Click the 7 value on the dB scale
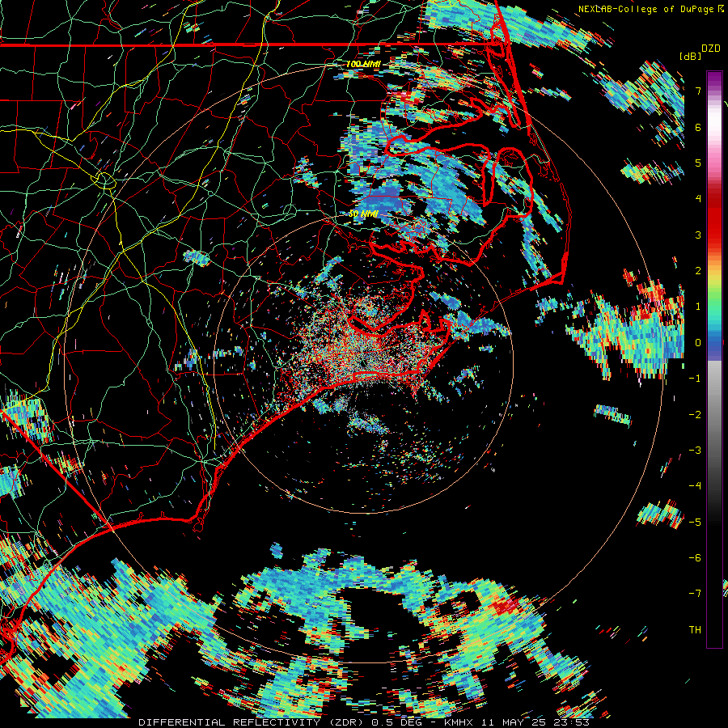 tap(698, 91)
